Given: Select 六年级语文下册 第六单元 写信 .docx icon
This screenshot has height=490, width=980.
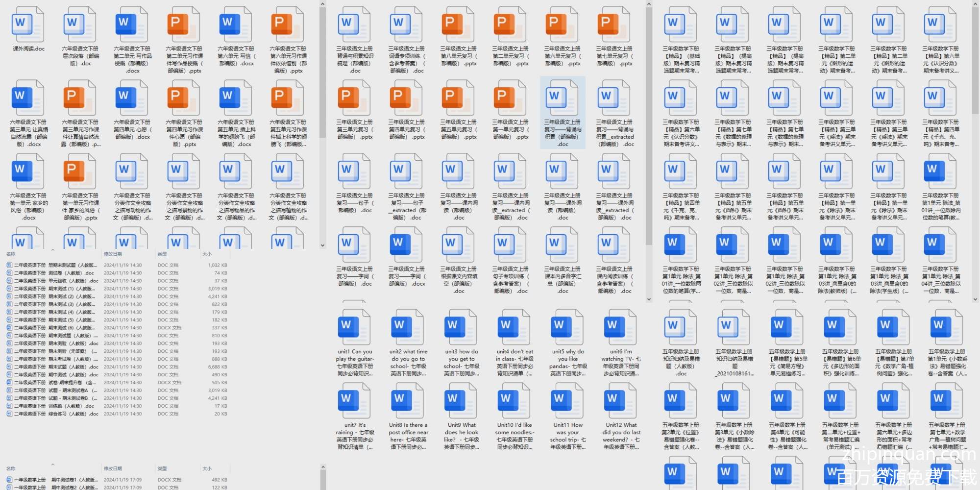Looking at the screenshot, I should coord(236,24).
